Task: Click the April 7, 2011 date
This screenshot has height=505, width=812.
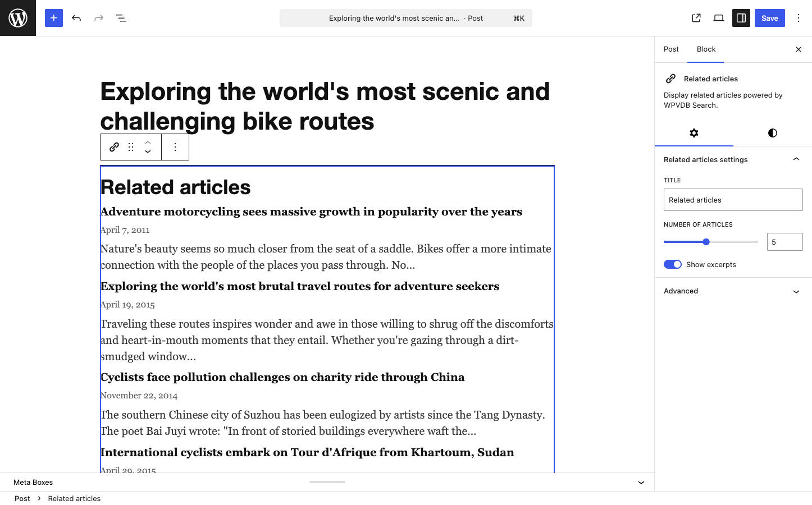Action: click(125, 230)
